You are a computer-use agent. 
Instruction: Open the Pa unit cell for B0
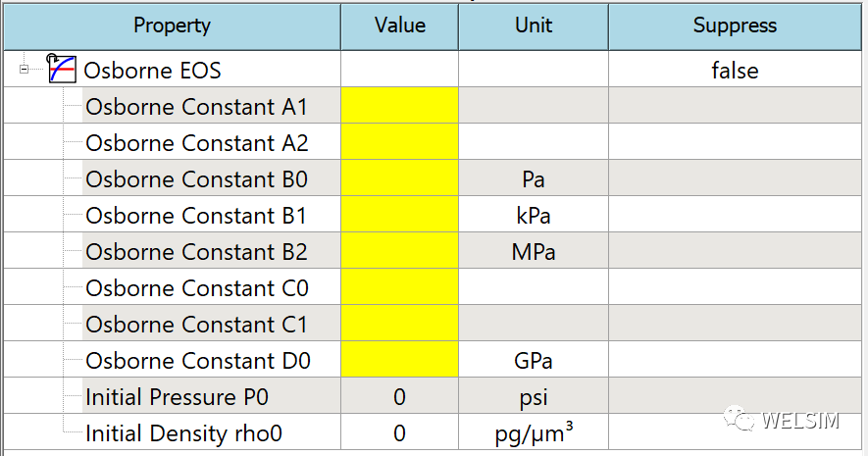[534, 178]
